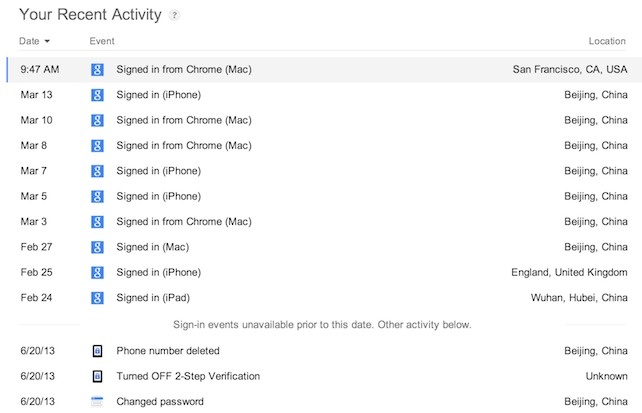This screenshot has width=642, height=413.
Task: Click the Google icon on the Feb 27 row
Action: (x=97, y=247)
